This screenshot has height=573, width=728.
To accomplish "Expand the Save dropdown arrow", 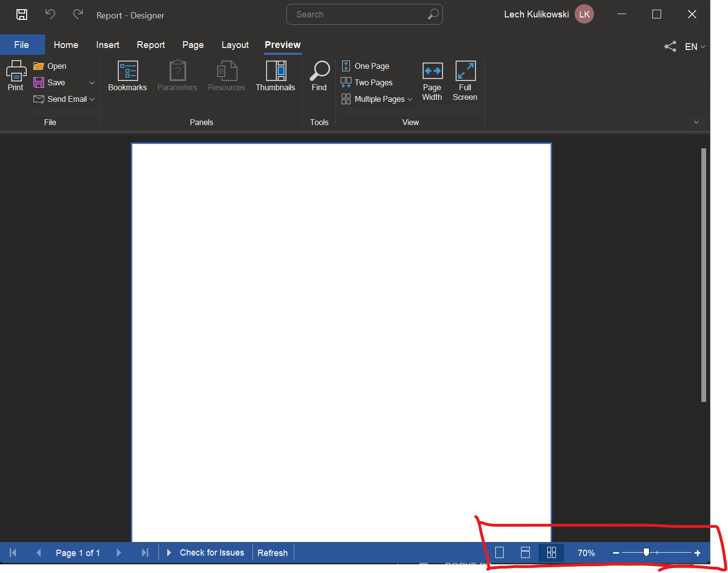I will coord(92,83).
